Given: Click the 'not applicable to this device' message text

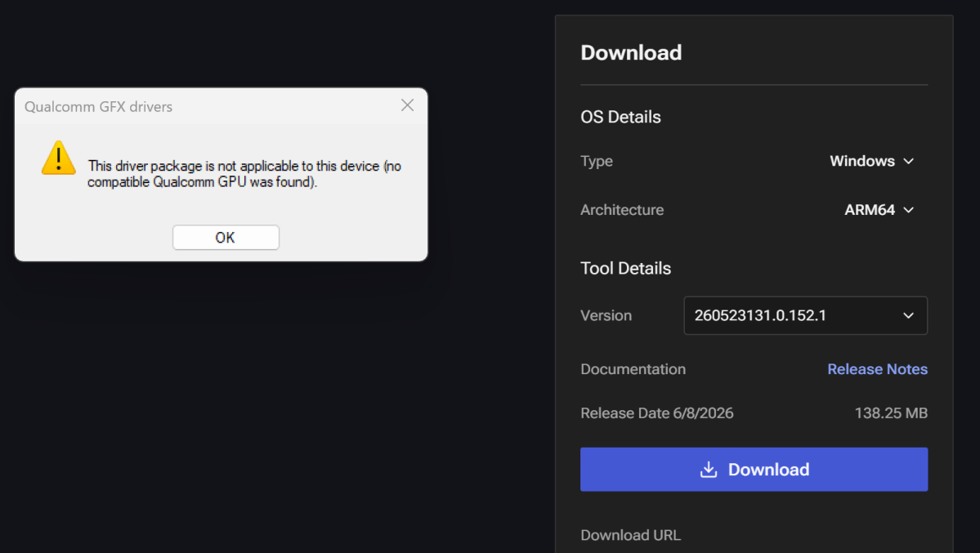Looking at the screenshot, I should coord(244,174).
